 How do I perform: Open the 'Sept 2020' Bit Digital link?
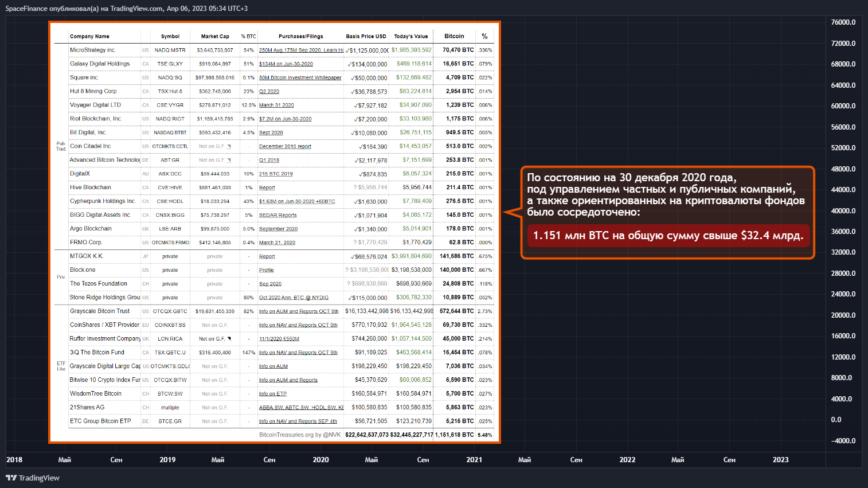click(x=271, y=133)
